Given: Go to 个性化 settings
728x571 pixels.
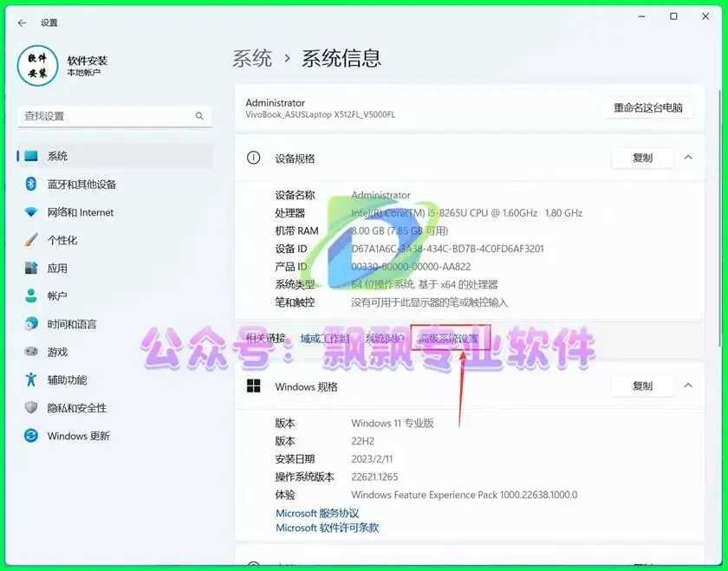Looking at the screenshot, I should click(x=62, y=241).
